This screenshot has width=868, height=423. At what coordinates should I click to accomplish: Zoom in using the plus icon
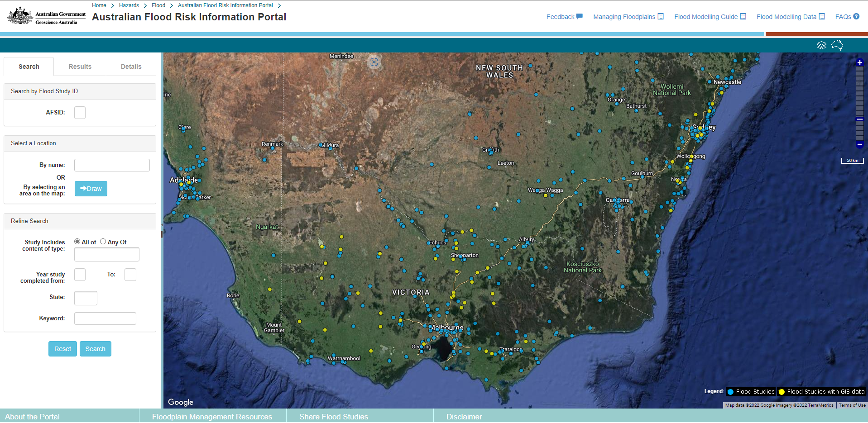point(859,62)
